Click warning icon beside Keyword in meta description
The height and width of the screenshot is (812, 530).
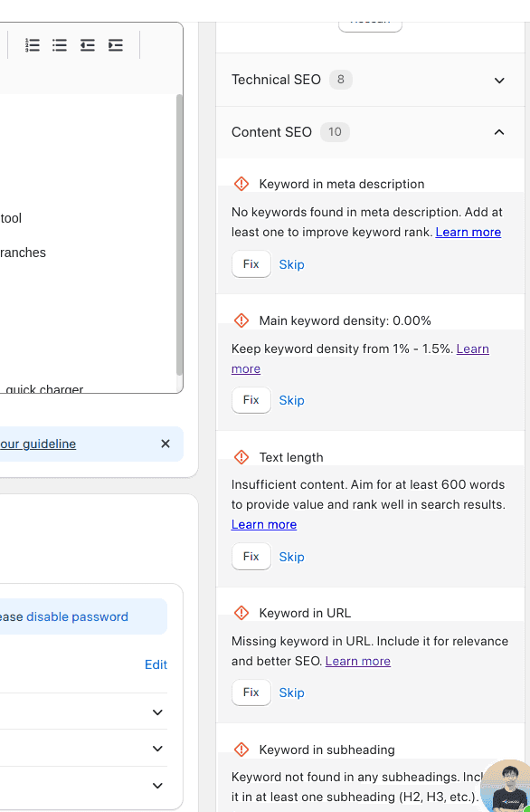click(x=241, y=184)
